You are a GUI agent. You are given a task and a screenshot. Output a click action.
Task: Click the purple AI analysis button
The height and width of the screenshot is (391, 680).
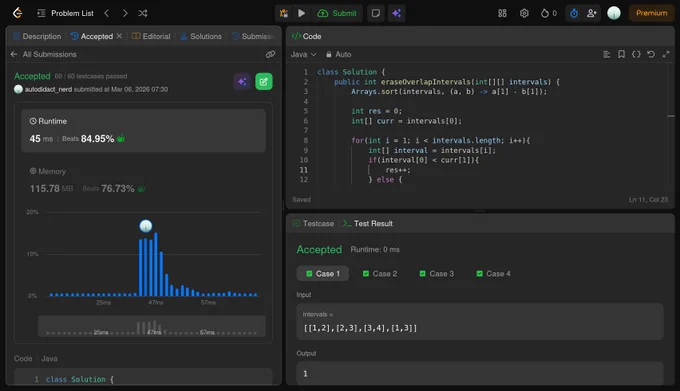pyautogui.click(x=242, y=81)
